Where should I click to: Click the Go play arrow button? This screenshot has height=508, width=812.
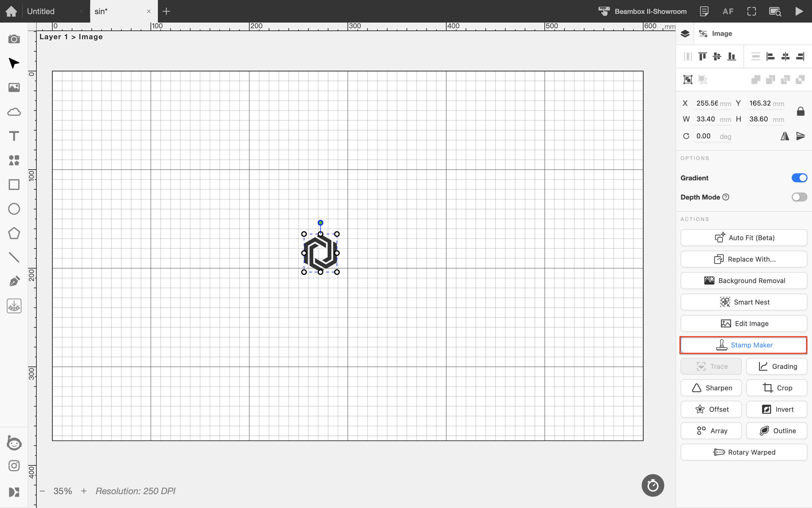coord(799,11)
